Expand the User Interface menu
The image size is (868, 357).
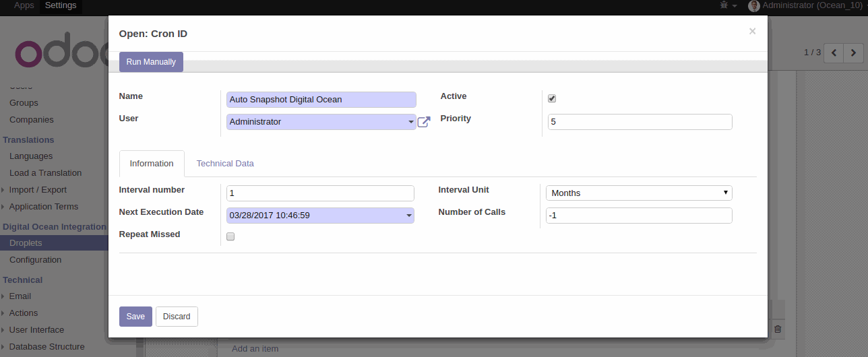tap(36, 330)
